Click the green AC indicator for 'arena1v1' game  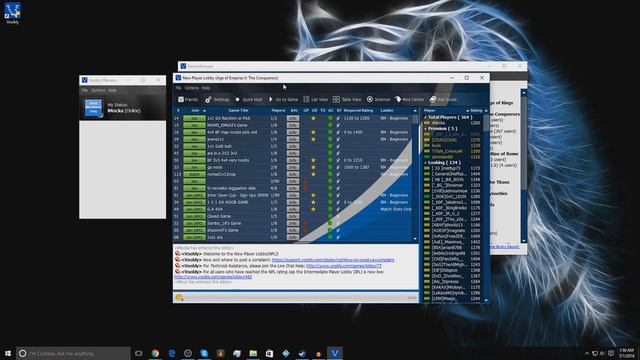click(330, 139)
